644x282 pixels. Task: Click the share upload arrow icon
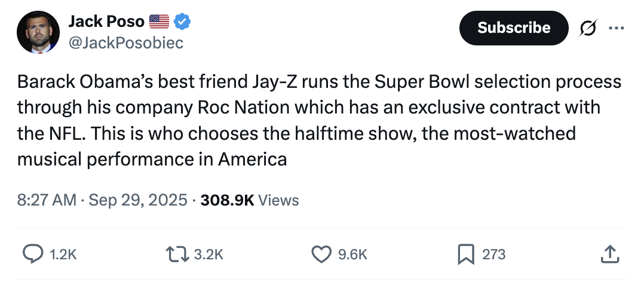pyautogui.click(x=609, y=255)
